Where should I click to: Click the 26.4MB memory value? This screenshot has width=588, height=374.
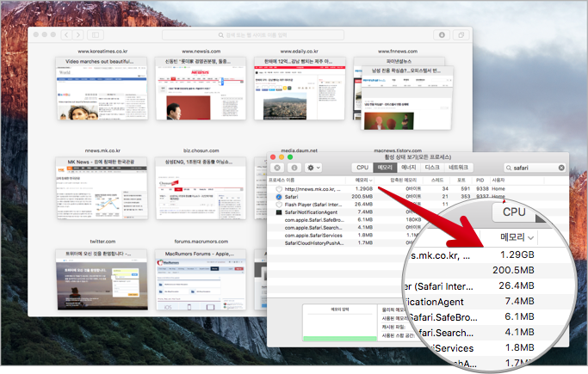tap(363, 205)
